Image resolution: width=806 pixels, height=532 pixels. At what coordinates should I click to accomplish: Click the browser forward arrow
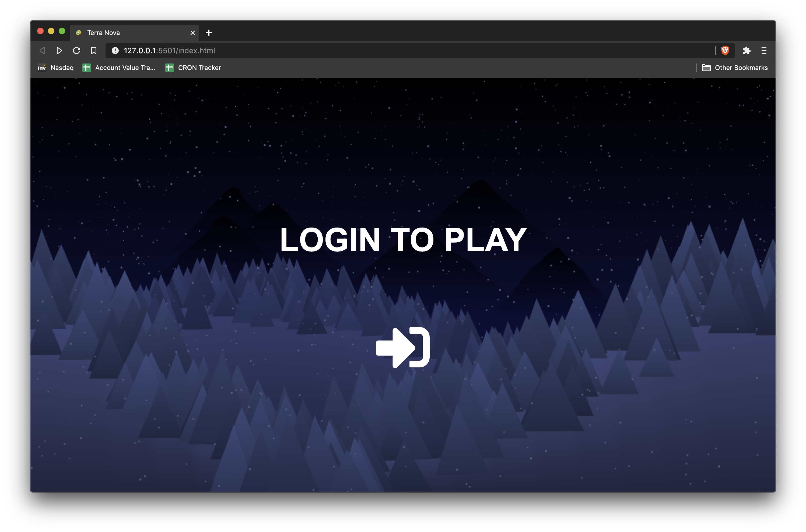(59, 51)
